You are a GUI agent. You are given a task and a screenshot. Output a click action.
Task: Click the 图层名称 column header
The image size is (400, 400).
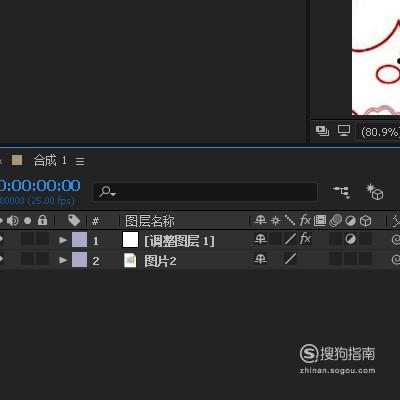[x=150, y=221]
